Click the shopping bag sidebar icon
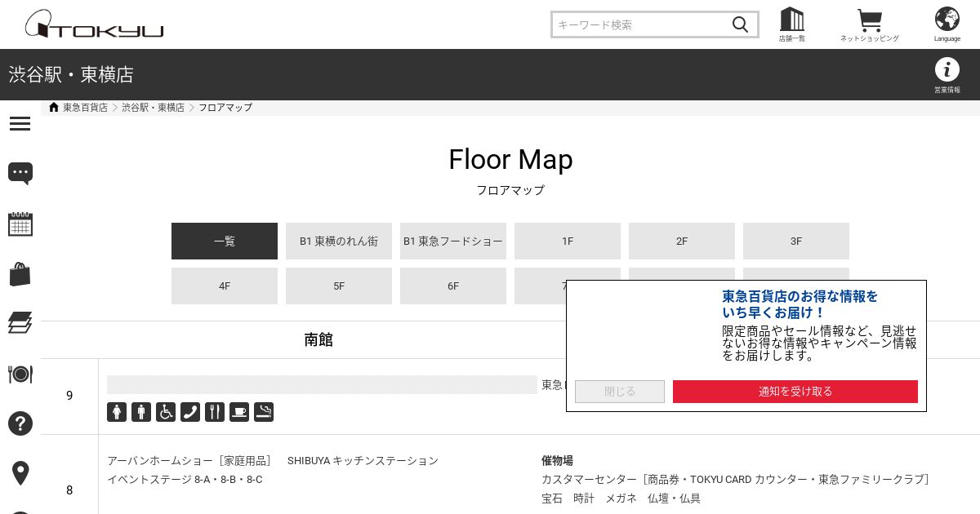Viewport: 980px width, 514px height. (x=20, y=274)
